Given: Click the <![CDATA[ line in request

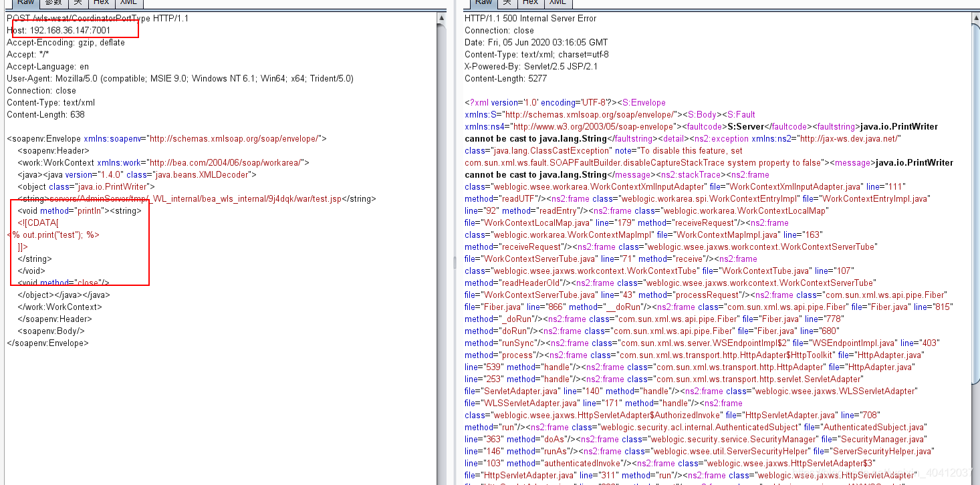Looking at the screenshot, I should (38, 222).
